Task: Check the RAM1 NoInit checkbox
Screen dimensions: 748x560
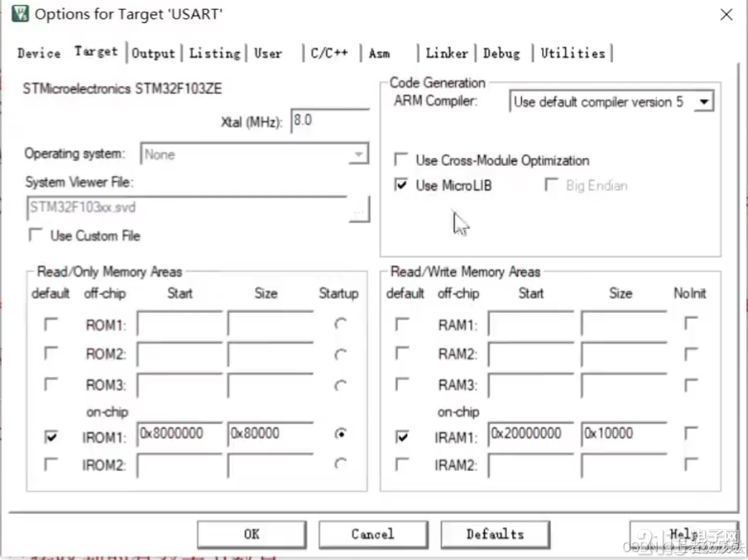Action: (x=691, y=323)
